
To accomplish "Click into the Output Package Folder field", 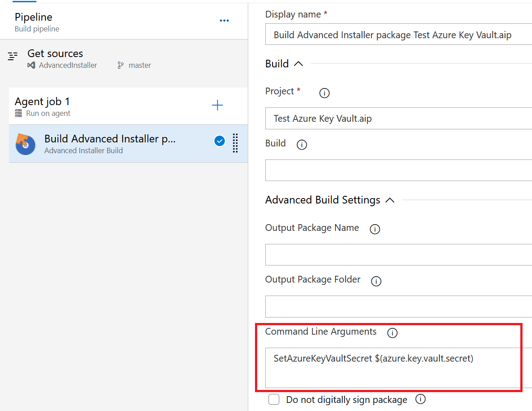I will click(x=398, y=306).
